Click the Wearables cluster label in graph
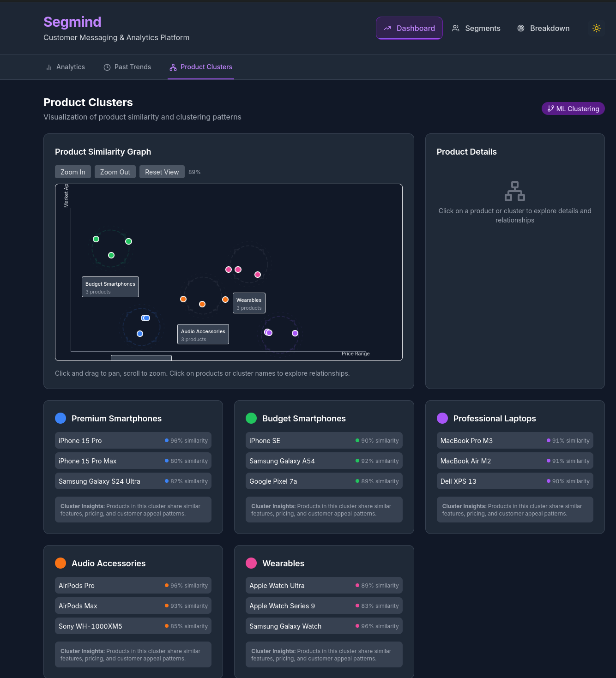The image size is (616, 678). click(249, 303)
